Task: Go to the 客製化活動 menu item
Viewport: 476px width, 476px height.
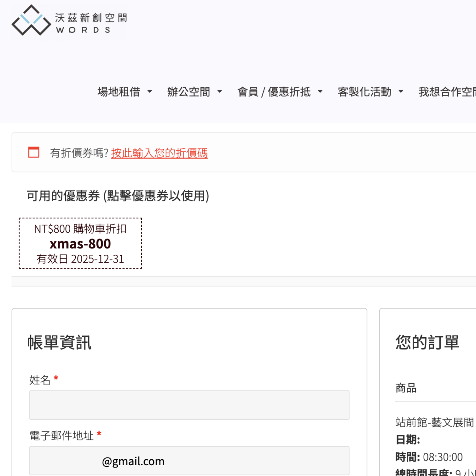Action: (364, 91)
